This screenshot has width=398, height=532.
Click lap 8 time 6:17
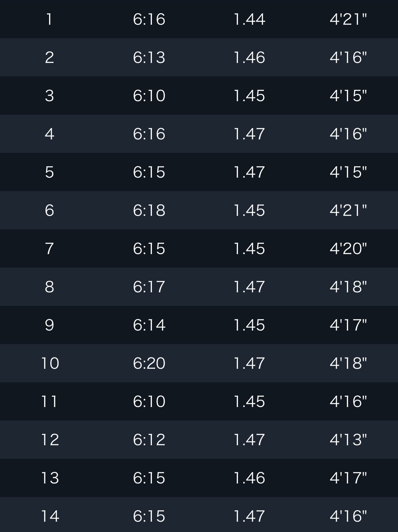click(149, 287)
